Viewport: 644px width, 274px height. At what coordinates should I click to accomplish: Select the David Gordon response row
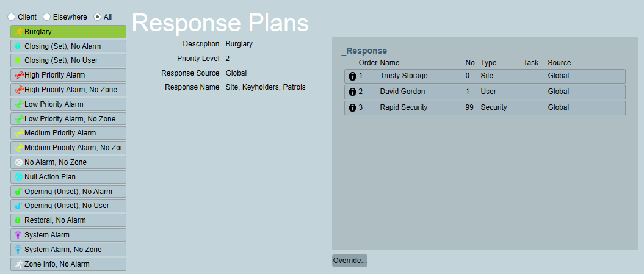tap(485, 92)
